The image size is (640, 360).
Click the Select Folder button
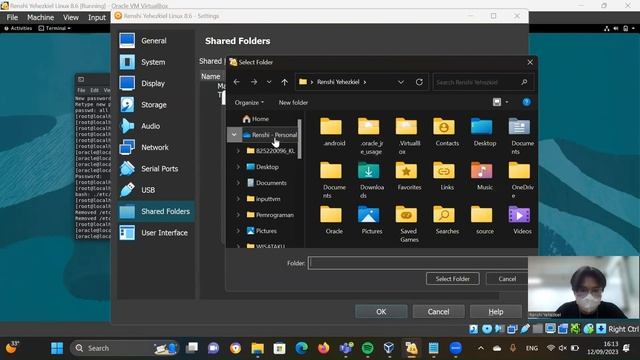click(x=452, y=279)
